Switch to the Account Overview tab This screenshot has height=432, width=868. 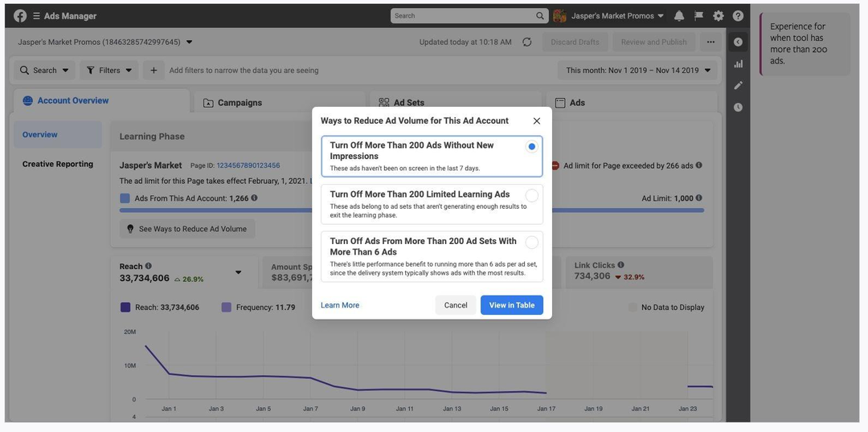pos(100,100)
